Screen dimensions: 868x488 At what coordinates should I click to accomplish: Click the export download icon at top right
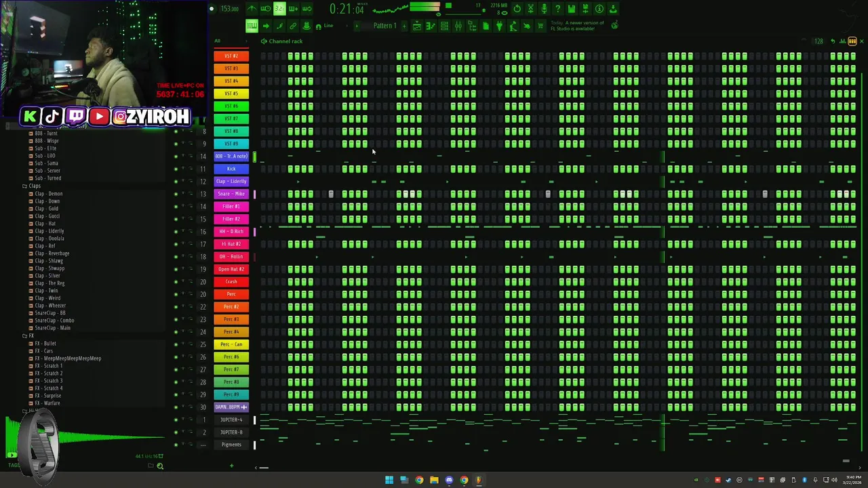[613, 9]
